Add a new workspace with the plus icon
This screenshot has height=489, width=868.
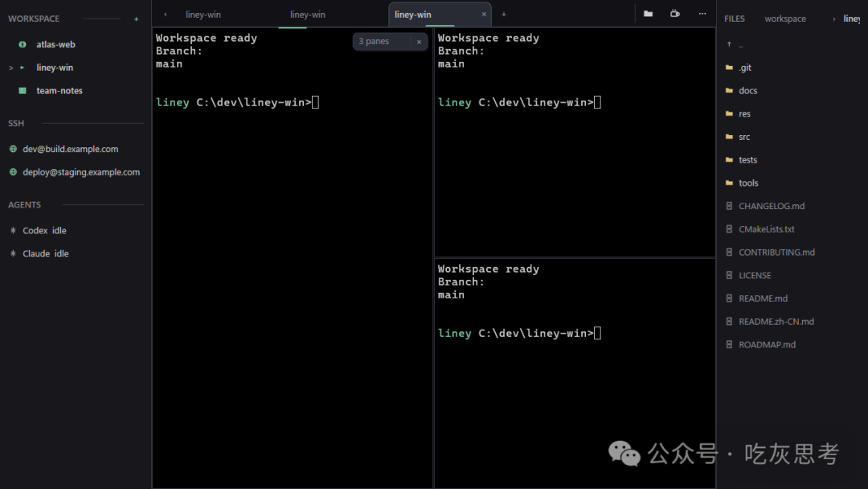pos(136,18)
